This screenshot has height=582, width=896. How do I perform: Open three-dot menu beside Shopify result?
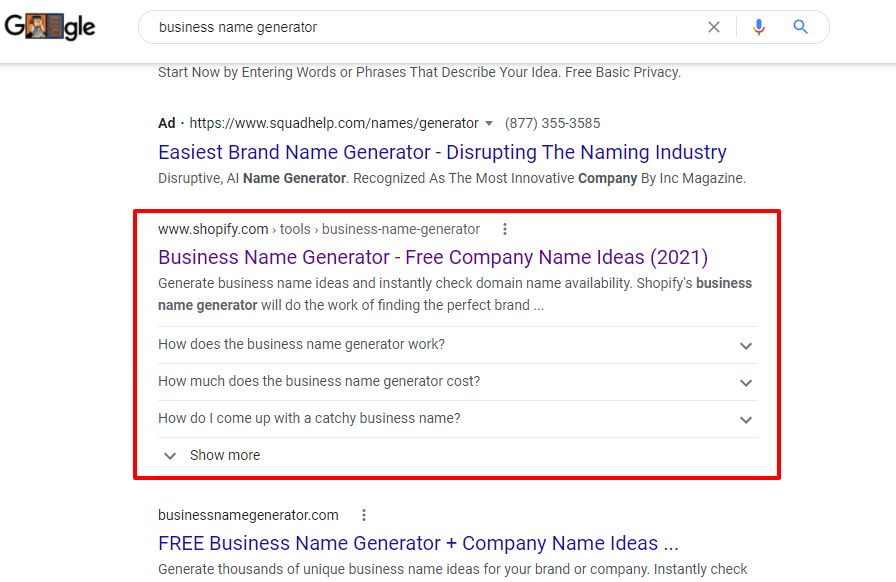505,229
